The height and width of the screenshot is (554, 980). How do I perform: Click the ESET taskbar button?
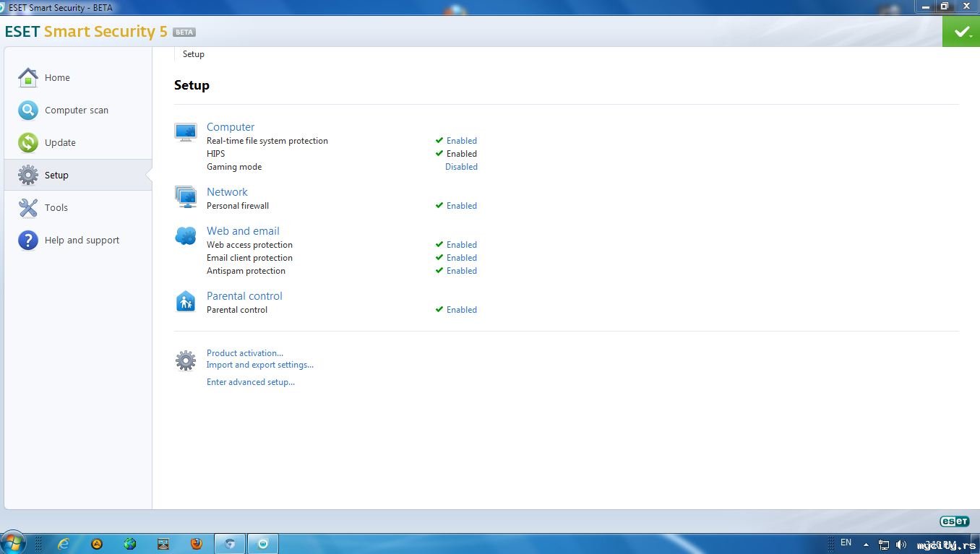[x=263, y=544]
